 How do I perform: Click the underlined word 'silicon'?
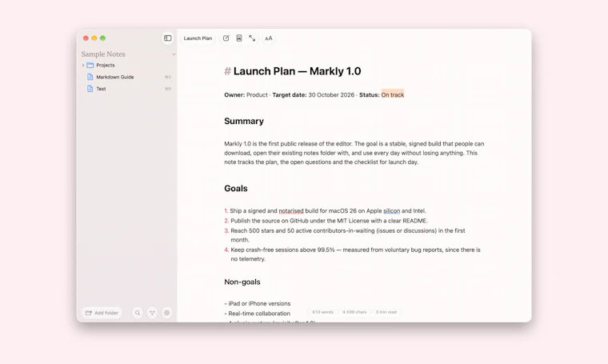pos(392,211)
